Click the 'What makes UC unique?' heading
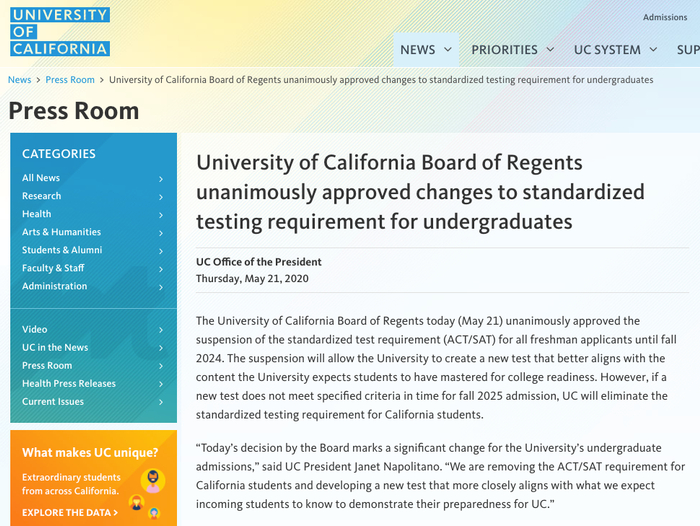The height and width of the screenshot is (526, 700). point(90,453)
